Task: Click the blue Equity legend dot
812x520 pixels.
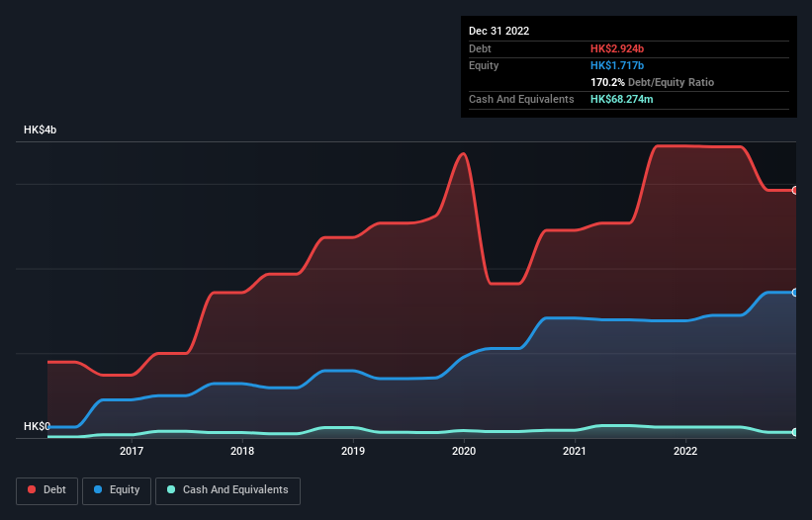Action: [98, 489]
